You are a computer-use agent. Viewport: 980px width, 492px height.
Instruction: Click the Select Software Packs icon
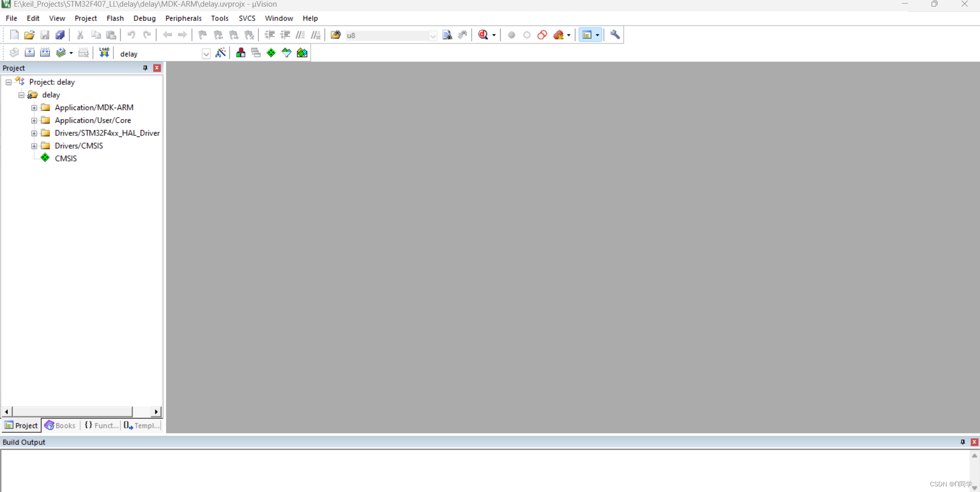286,53
